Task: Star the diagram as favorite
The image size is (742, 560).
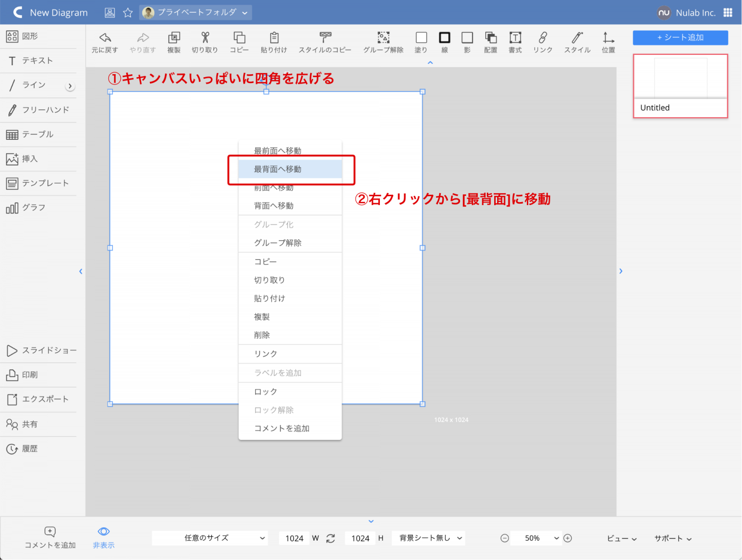Action: [x=128, y=13]
